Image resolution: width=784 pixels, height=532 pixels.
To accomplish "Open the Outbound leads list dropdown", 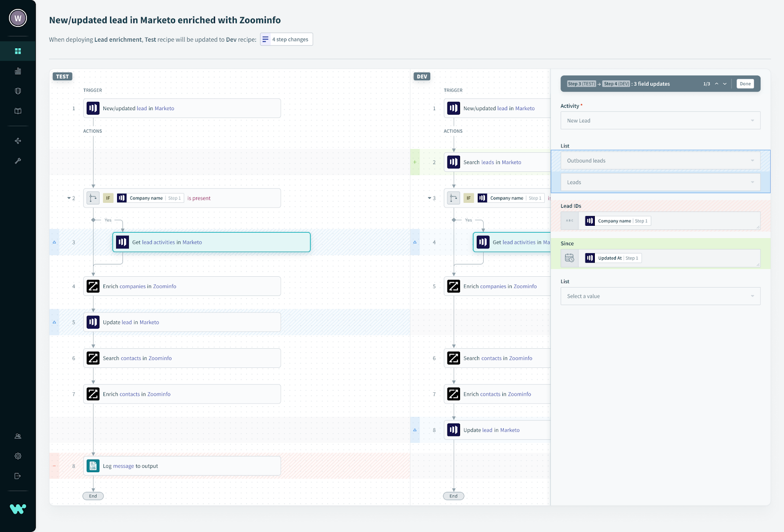I will (x=661, y=161).
